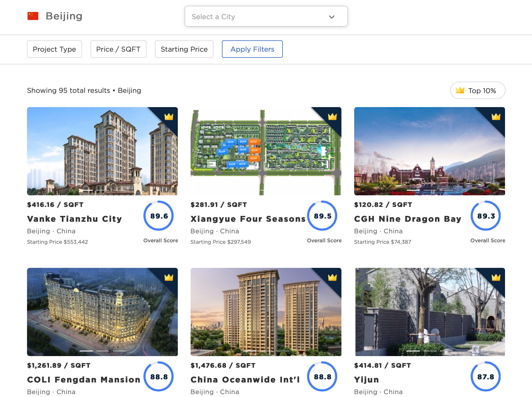
Task: Click the crown badge on Xiangyue Four Seasons card
Action: coord(333,116)
